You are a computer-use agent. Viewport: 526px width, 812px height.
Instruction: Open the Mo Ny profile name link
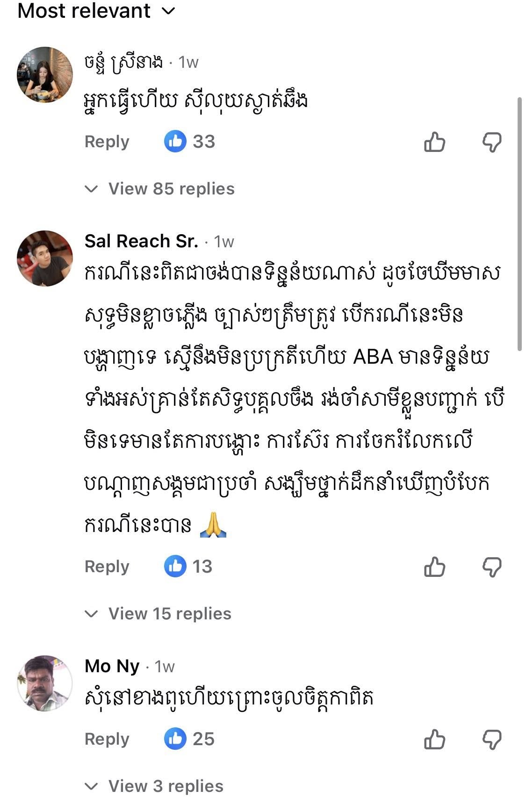coord(112,666)
